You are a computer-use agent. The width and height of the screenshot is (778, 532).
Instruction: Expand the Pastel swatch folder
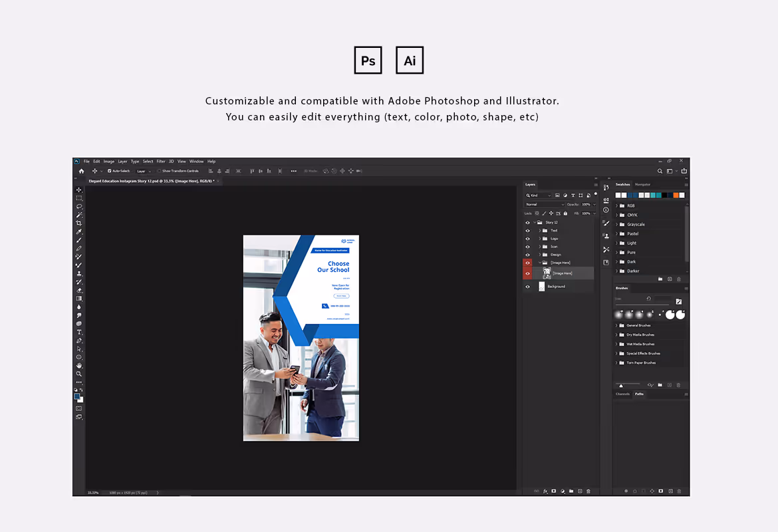616,233
